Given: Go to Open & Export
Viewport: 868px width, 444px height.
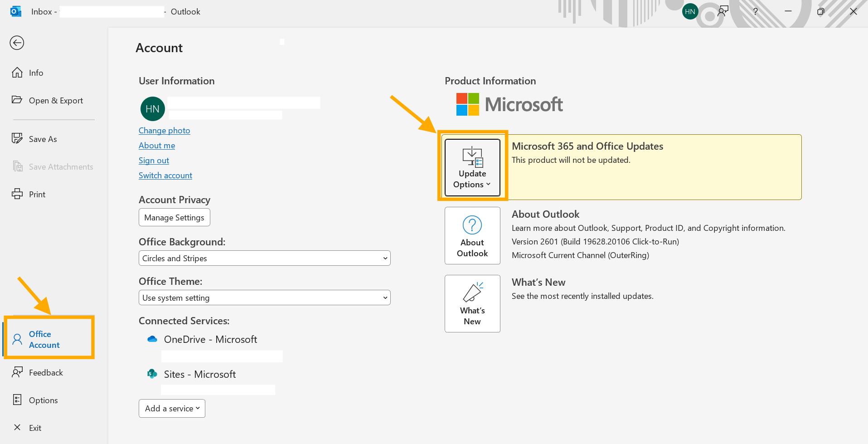Looking at the screenshot, I should pyautogui.click(x=54, y=100).
